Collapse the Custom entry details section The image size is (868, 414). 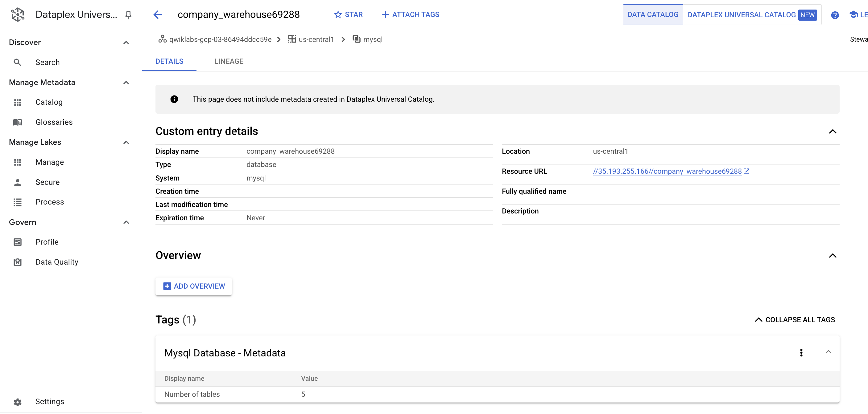(x=832, y=132)
